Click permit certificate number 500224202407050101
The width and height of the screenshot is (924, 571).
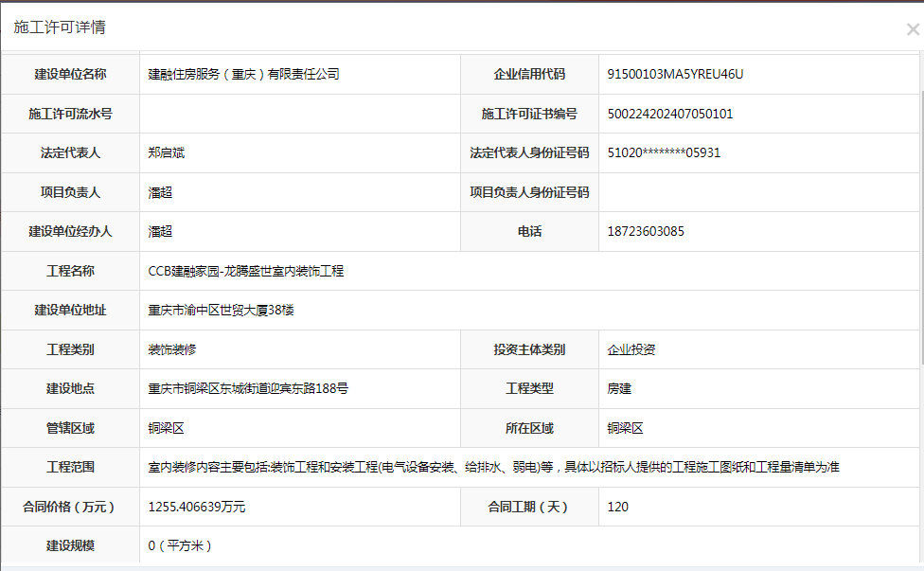click(x=670, y=114)
